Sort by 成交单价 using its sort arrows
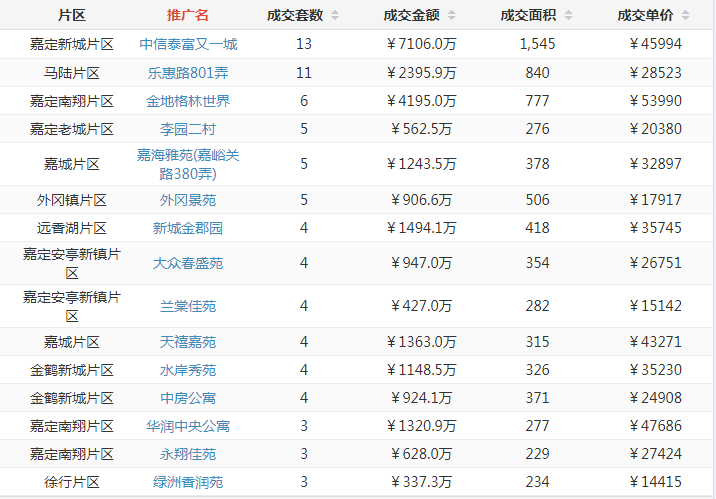The height and width of the screenshot is (499, 716). point(685,15)
